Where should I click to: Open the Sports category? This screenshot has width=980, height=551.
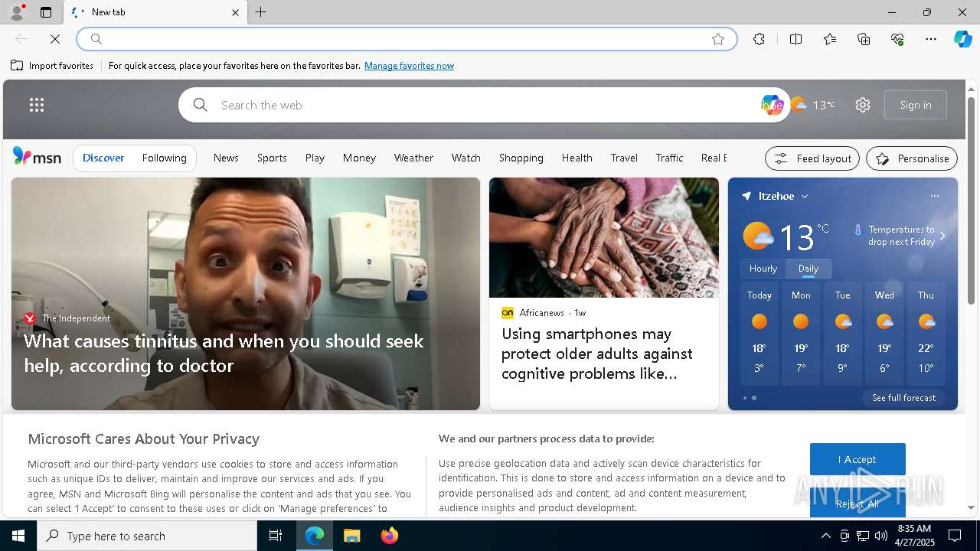pyautogui.click(x=272, y=158)
